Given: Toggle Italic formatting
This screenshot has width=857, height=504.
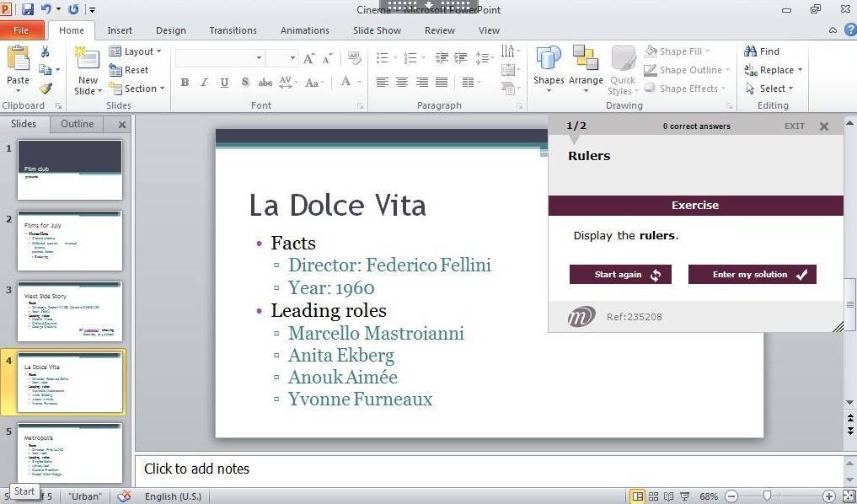Looking at the screenshot, I should point(204,83).
